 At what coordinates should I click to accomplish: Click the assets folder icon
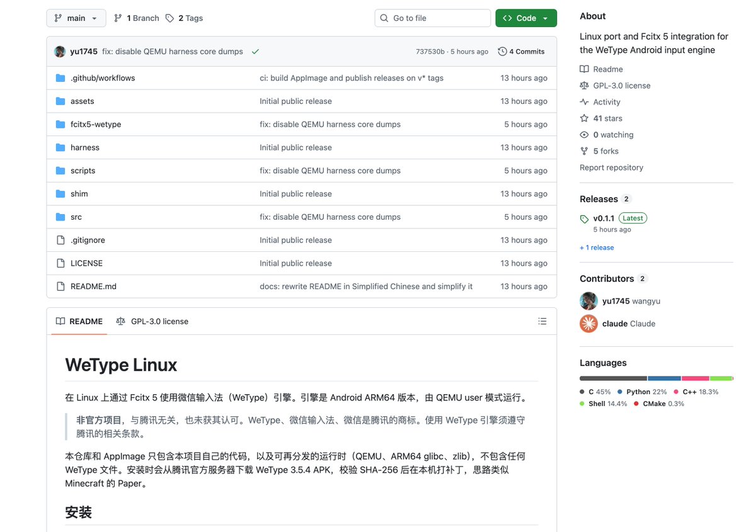pyautogui.click(x=60, y=101)
